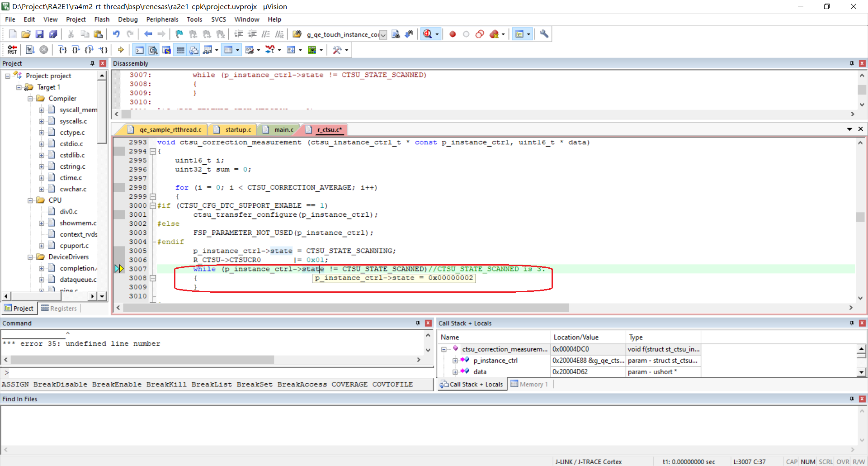Open the Peripherals menu
Screen dimensions: 868x466
162,19
